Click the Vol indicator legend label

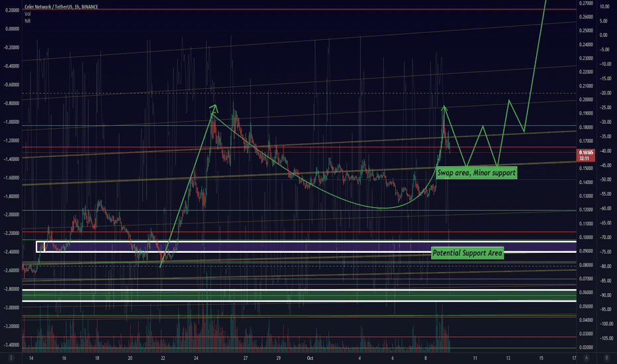point(28,14)
